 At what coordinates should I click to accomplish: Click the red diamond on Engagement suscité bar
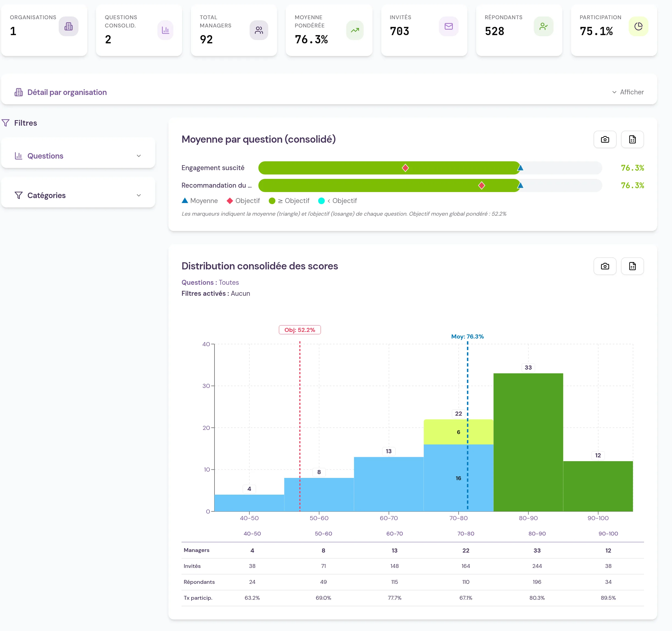pyautogui.click(x=405, y=168)
